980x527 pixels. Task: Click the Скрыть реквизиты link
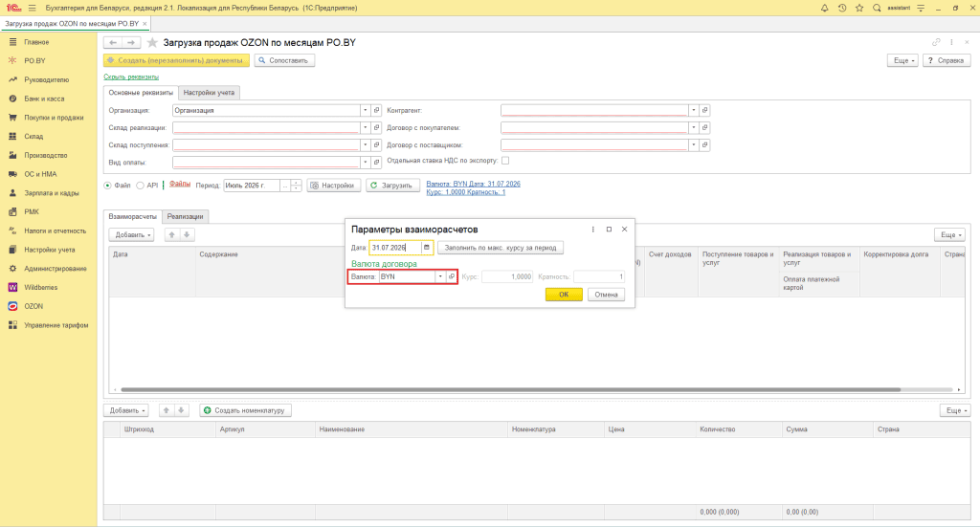[131, 77]
